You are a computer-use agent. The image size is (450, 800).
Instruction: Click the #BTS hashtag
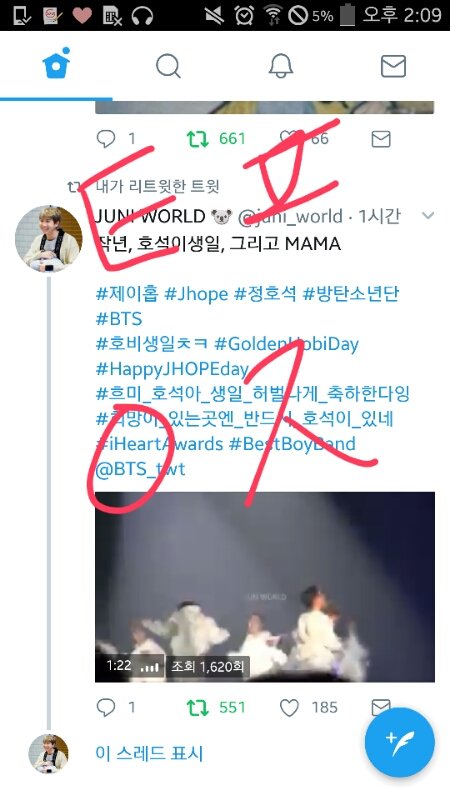[118, 319]
